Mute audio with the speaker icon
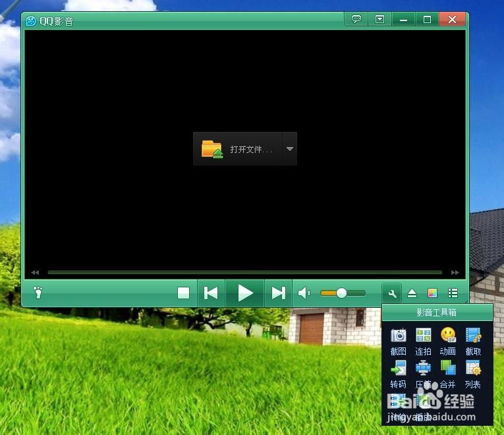This screenshot has height=435, width=504. 304,293
